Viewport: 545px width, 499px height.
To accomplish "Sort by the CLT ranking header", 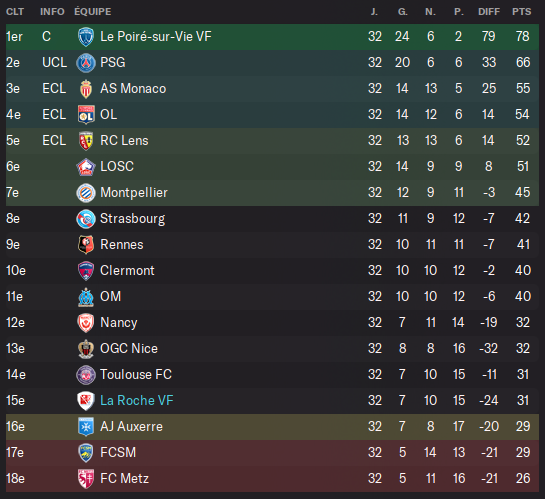I will pyautogui.click(x=15, y=12).
